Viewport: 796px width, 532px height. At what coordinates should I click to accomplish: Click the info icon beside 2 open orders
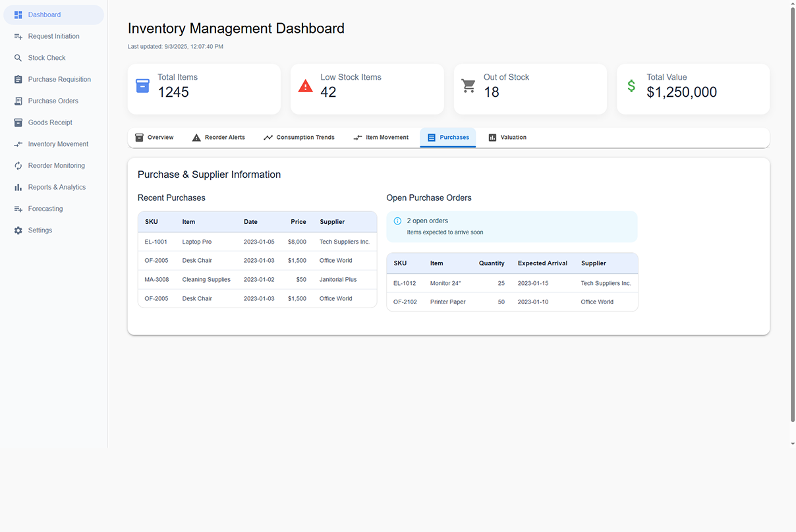(x=397, y=221)
